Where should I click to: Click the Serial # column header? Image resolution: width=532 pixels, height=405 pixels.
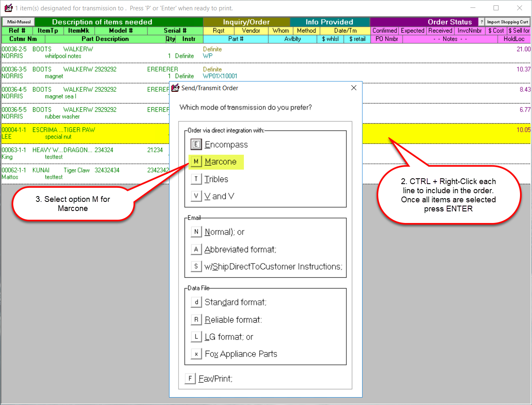pos(175,31)
